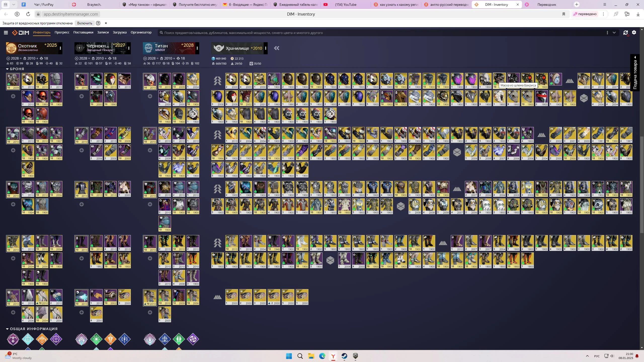Open the Прогресс tab
This screenshot has height=362, width=644.
(62, 32)
